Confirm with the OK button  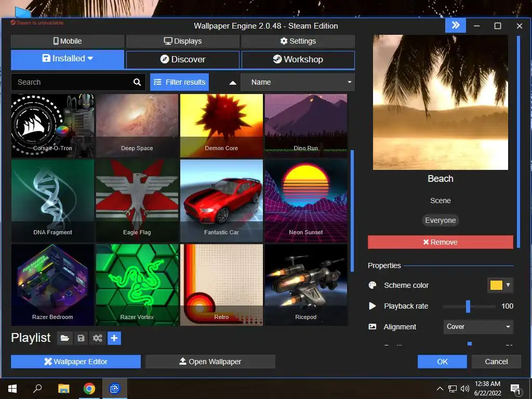pyautogui.click(x=442, y=362)
